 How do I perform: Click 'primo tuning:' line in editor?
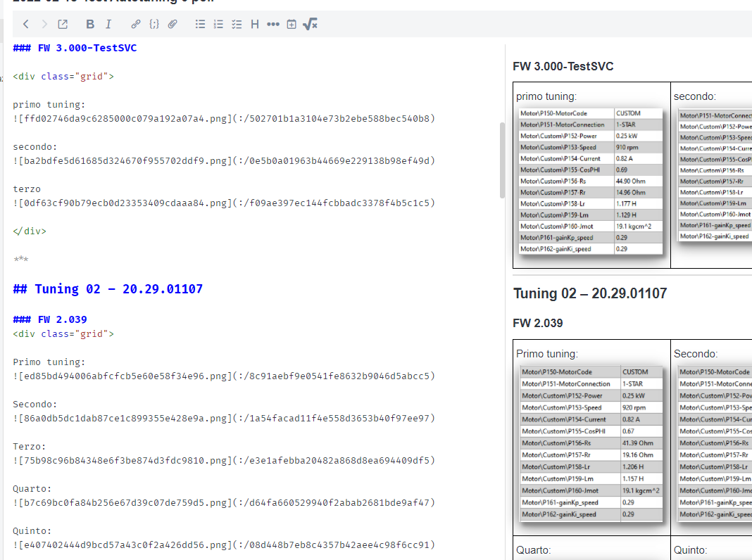[x=49, y=104]
